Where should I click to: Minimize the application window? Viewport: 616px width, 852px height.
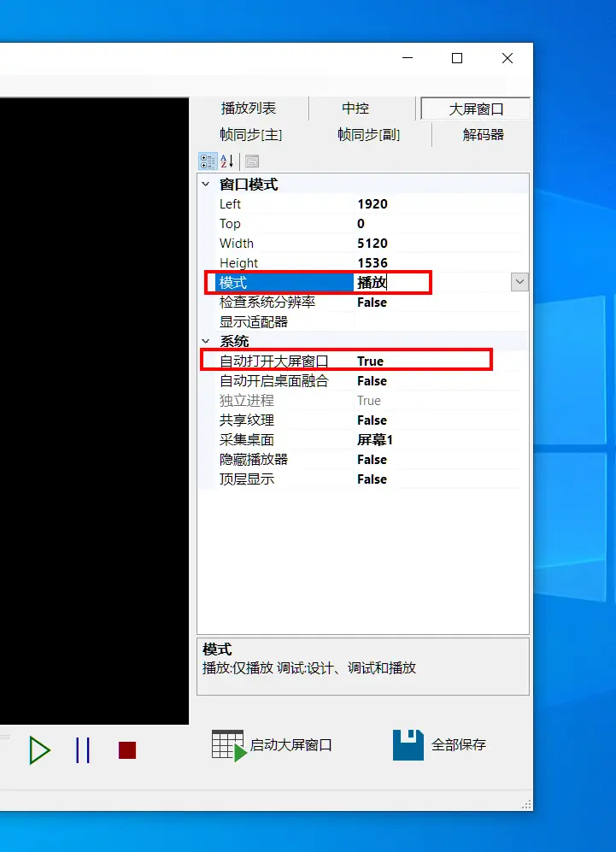[408, 57]
